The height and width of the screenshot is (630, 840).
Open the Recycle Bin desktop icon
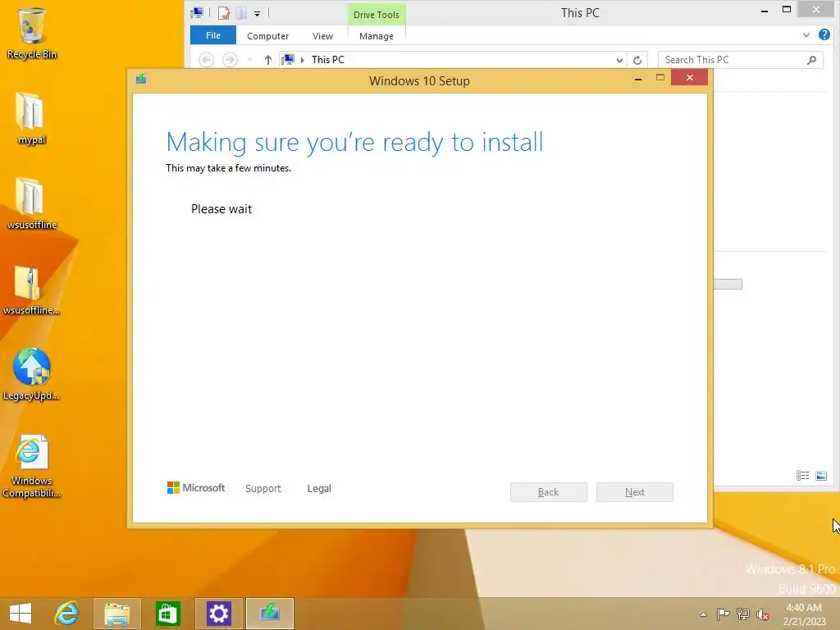(x=32, y=33)
